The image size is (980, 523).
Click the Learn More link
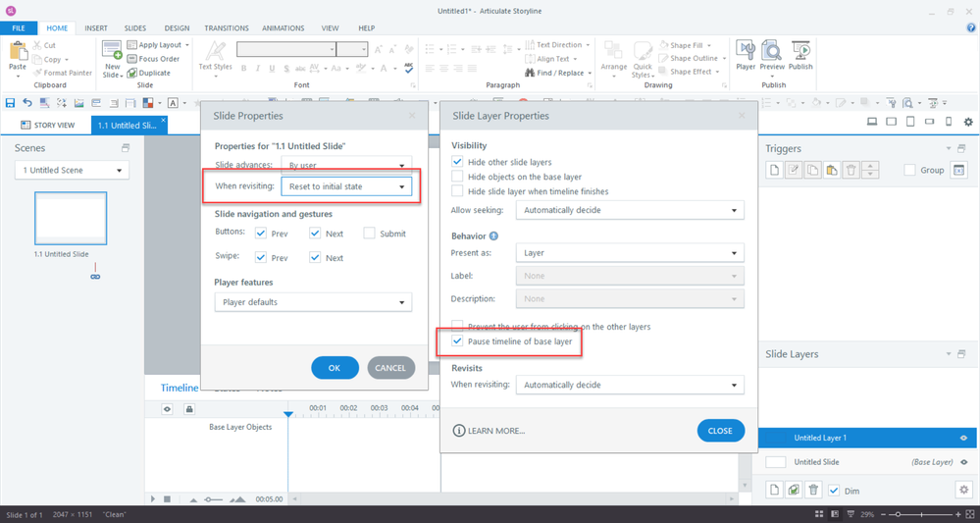(x=490, y=431)
